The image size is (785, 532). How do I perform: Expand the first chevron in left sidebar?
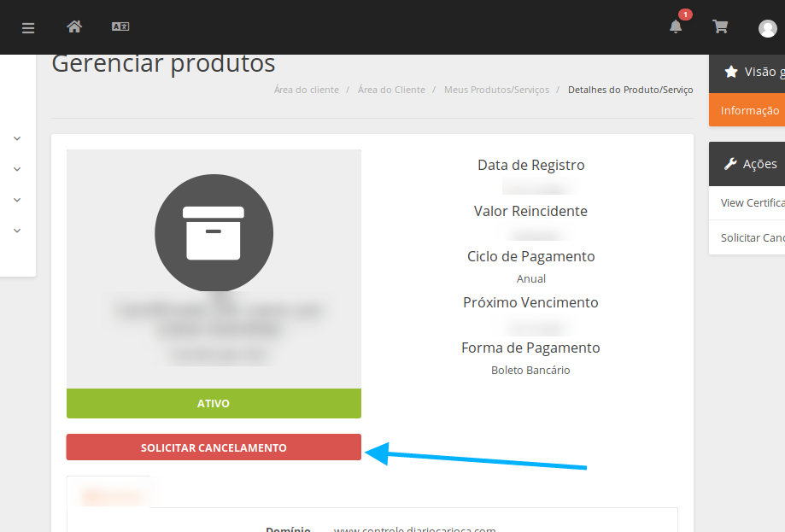tap(17, 138)
